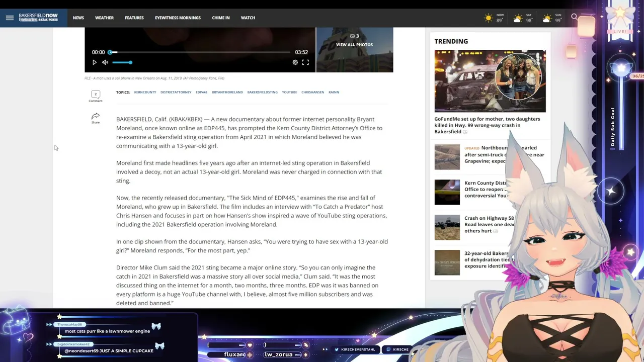The height and width of the screenshot is (362, 644).
Task: Adjust the video volume slider
Action: [x=122, y=62]
